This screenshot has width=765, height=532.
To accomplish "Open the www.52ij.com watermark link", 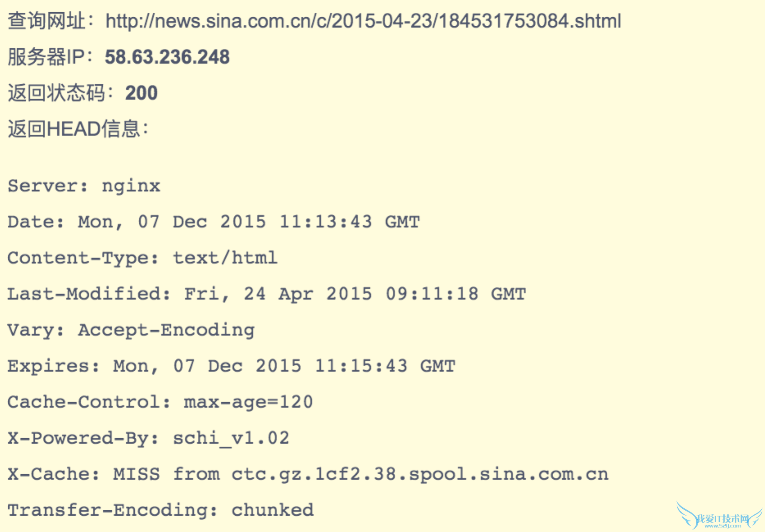I will (722, 526).
